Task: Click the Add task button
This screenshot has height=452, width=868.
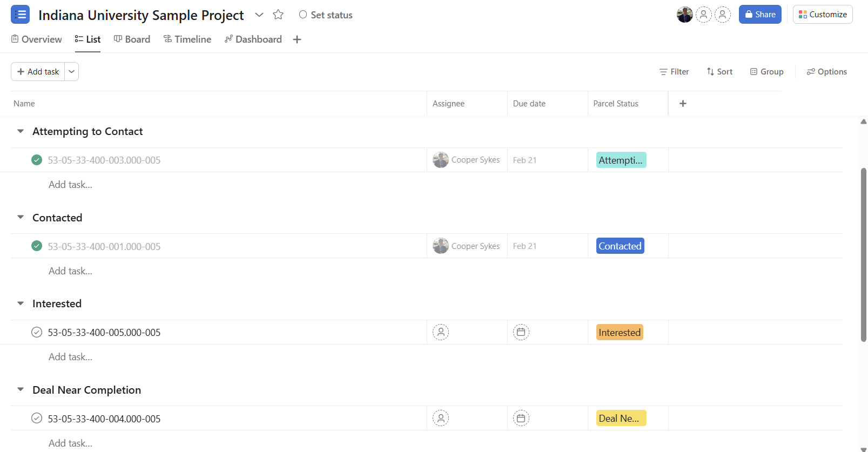Action: [x=38, y=71]
